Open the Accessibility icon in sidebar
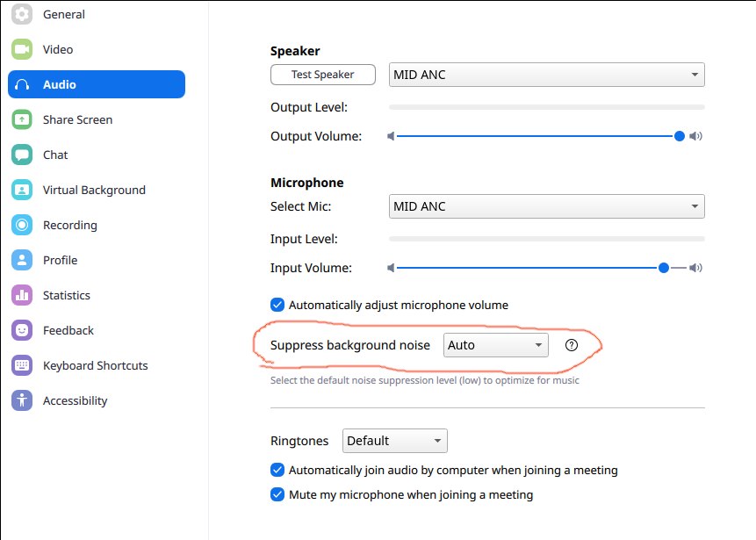This screenshot has height=540, width=756. 22,400
